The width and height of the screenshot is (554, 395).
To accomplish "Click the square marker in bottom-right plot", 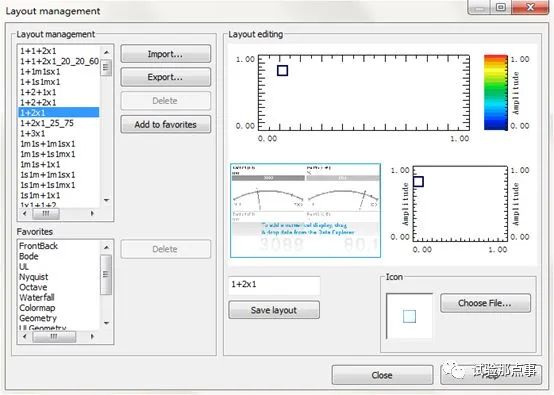I will (x=418, y=182).
